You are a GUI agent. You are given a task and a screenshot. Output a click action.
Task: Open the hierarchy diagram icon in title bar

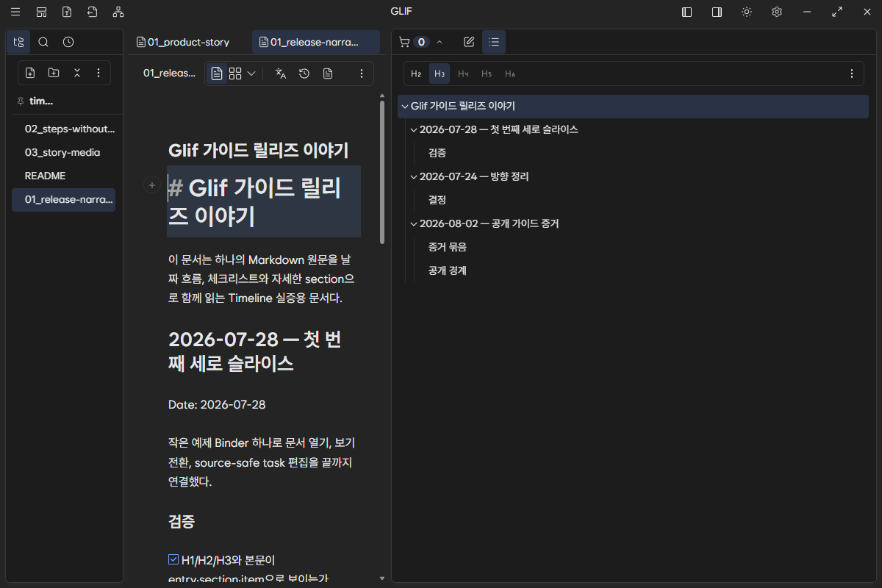[x=118, y=12]
